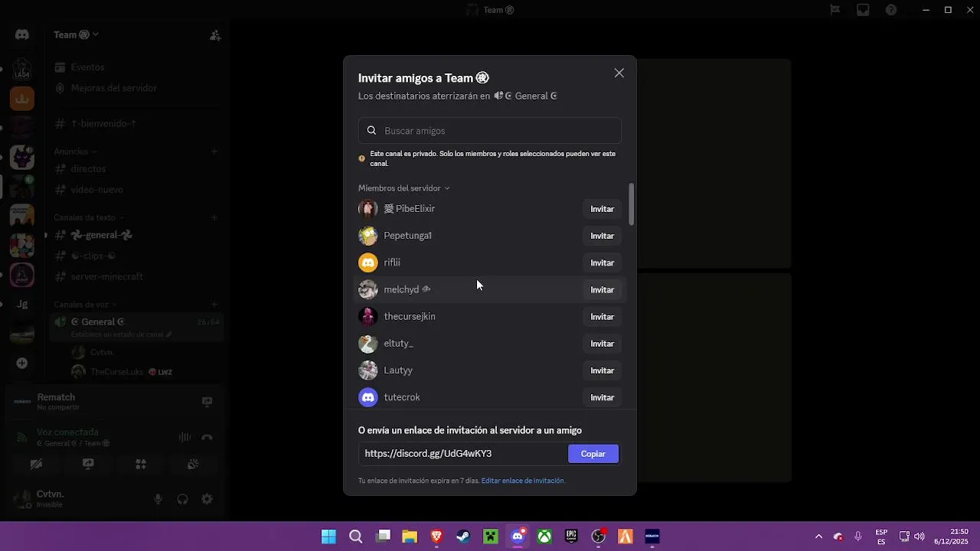
Task: Open Epic Games Launcher from taskbar
Action: pos(571,536)
